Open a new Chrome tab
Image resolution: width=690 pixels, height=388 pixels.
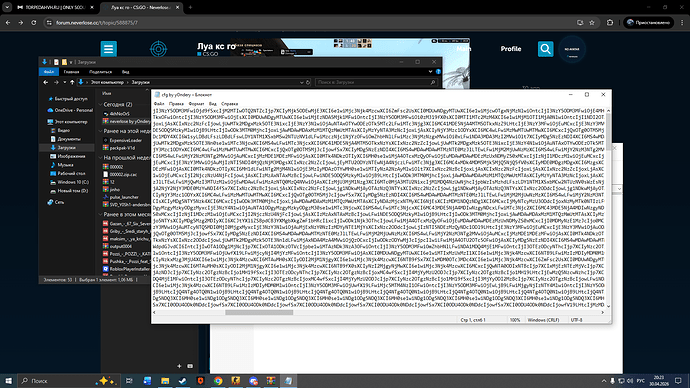(190, 7)
